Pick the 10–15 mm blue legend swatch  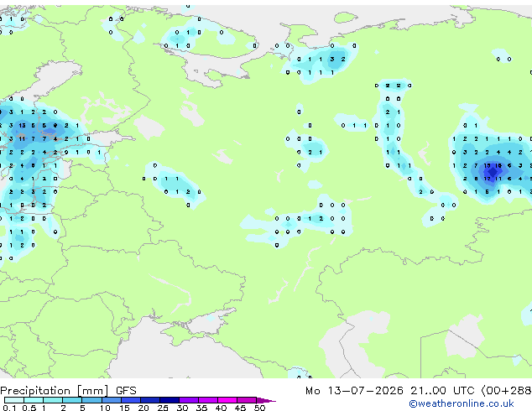pos(112,400)
